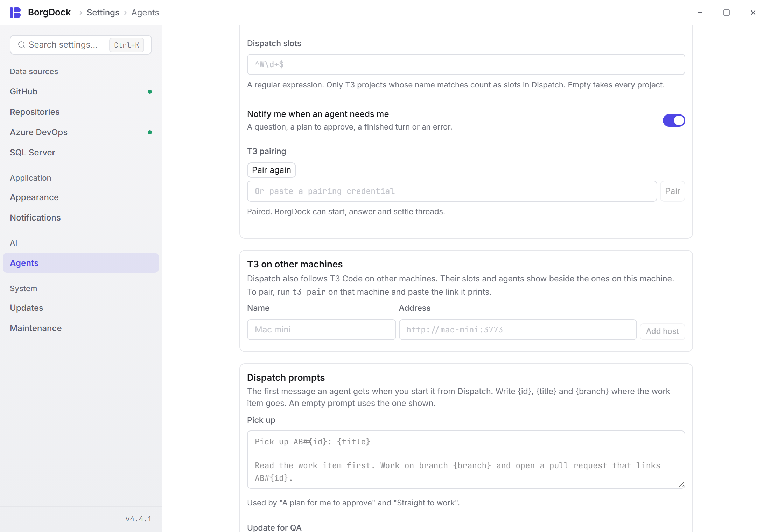770x532 pixels.
Task: Maximize the BorgDock window
Action: coord(727,13)
